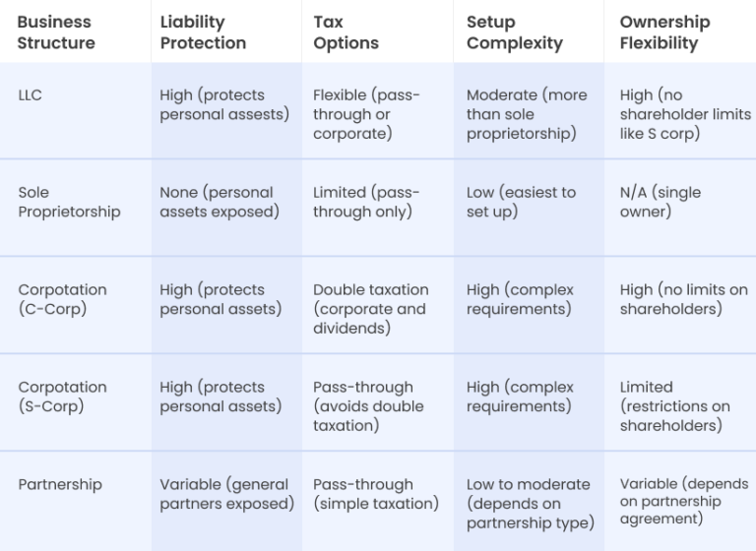Click 'Variable (general partners exposed)' cell
Viewport: 756px width, 551px height.
point(226,494)
